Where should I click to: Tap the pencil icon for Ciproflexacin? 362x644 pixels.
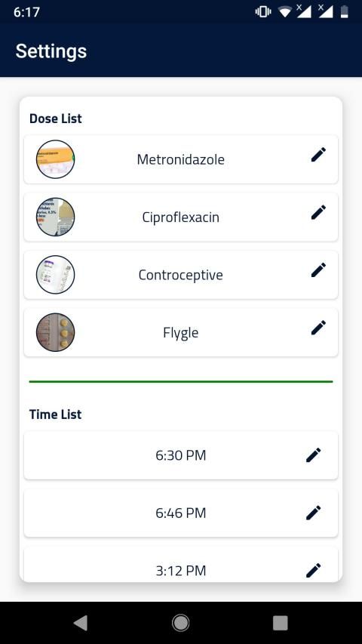pos(318,212)
